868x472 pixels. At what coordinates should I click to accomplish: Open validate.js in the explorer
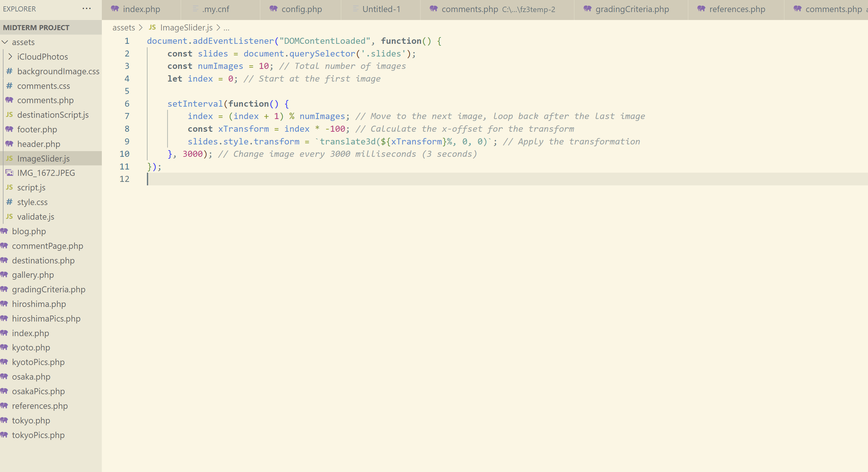point(36,217)
